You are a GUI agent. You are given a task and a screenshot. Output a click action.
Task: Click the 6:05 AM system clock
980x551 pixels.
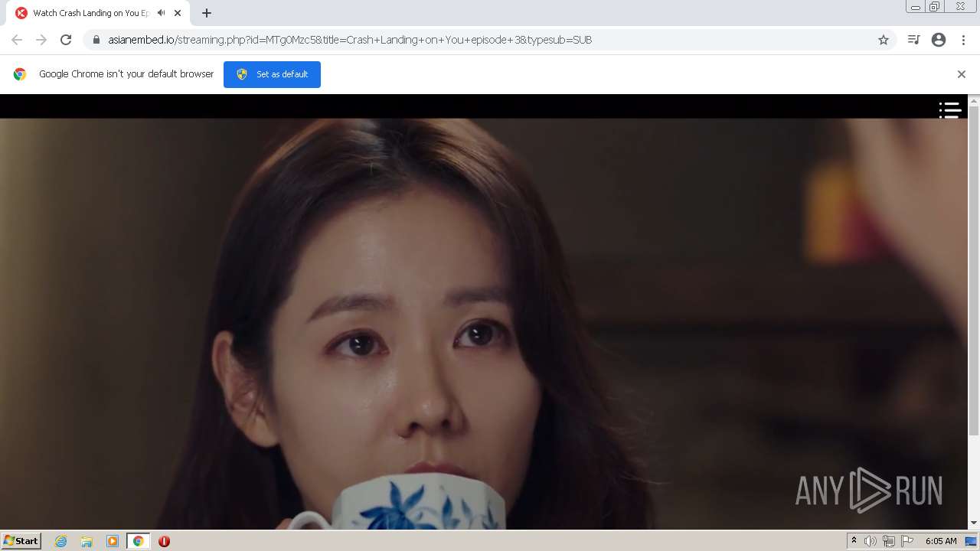pyautogui.click(x=941, y=541)
